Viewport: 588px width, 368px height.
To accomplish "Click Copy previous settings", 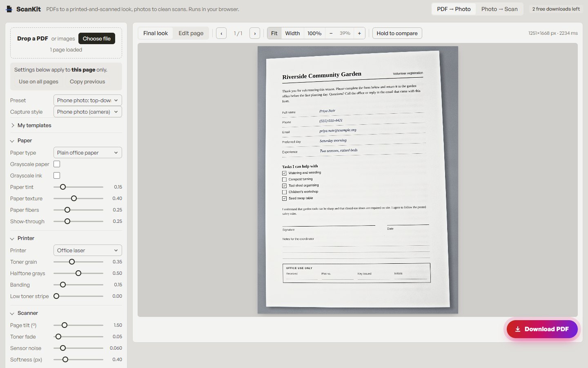I will (87, 81).
